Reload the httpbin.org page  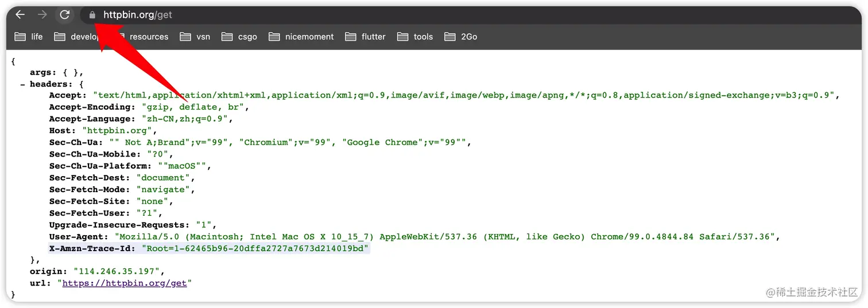(x=65, y=15)
